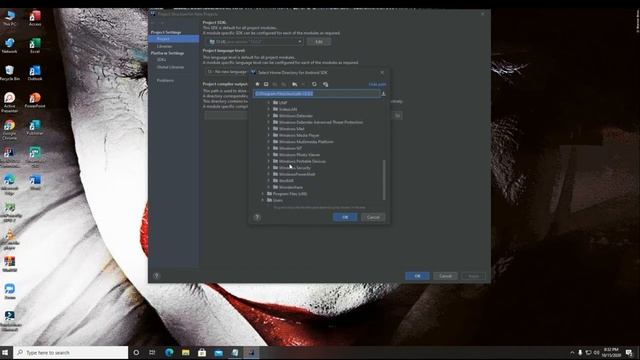This screenshot has width=640, height=360.
Task: Expand the Windows Defender folder
Action: click(x=269, y=116)
